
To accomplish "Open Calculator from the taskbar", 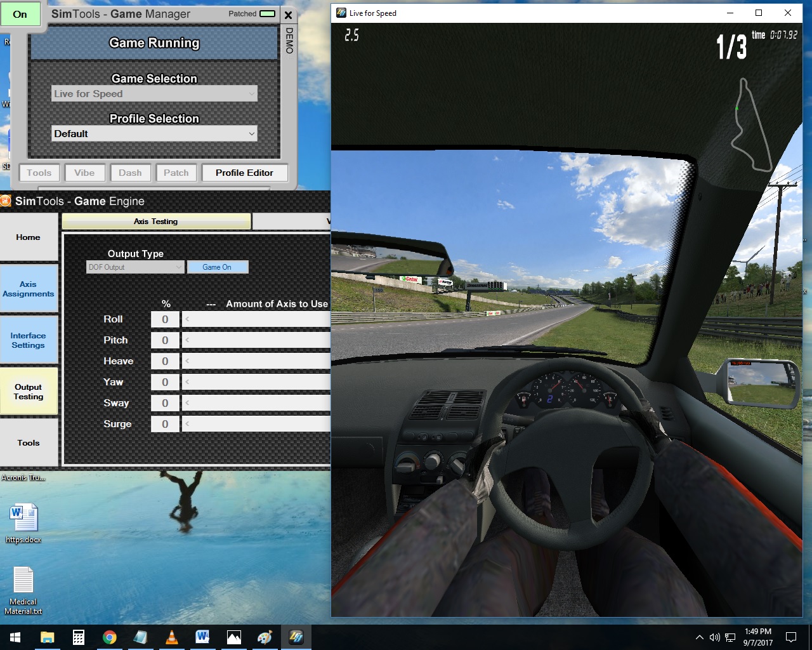I will pyautogui.click(x=79, y=637).
